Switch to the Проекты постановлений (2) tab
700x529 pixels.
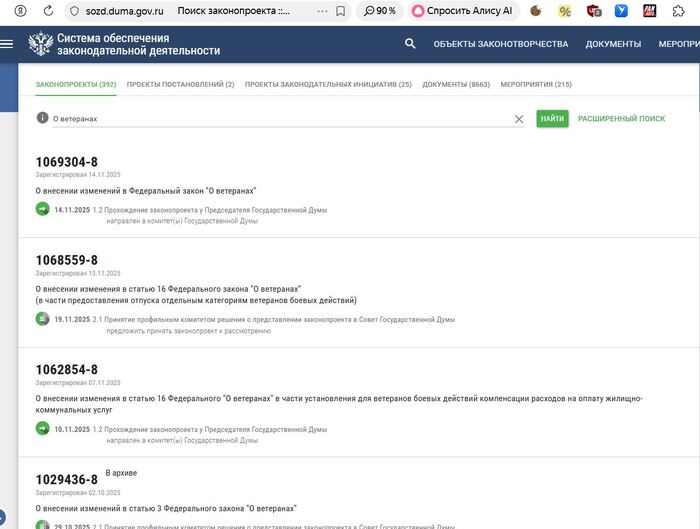pyautogui.click(x=180, y=85)
